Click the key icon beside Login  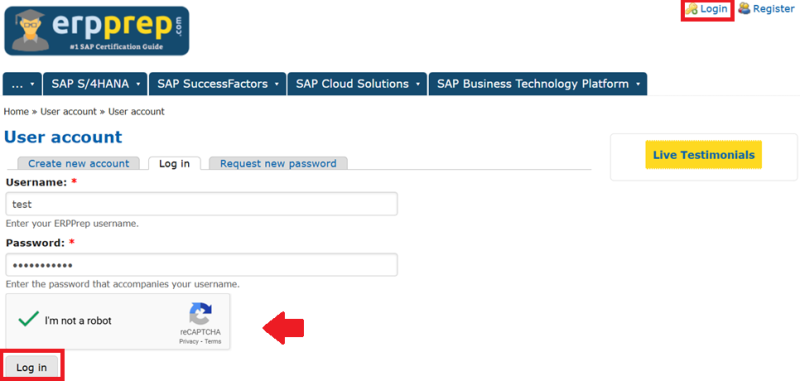[691, 9]
